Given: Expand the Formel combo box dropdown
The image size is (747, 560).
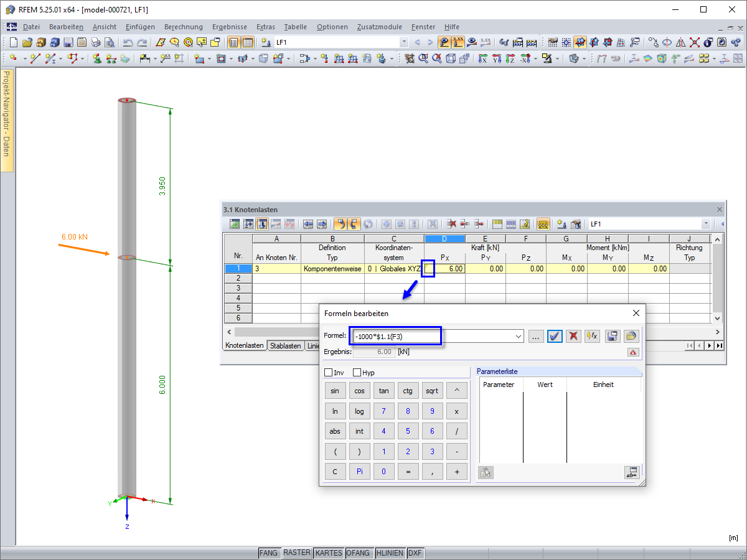Looking at the screenshot, I should [x=519, y=336].
